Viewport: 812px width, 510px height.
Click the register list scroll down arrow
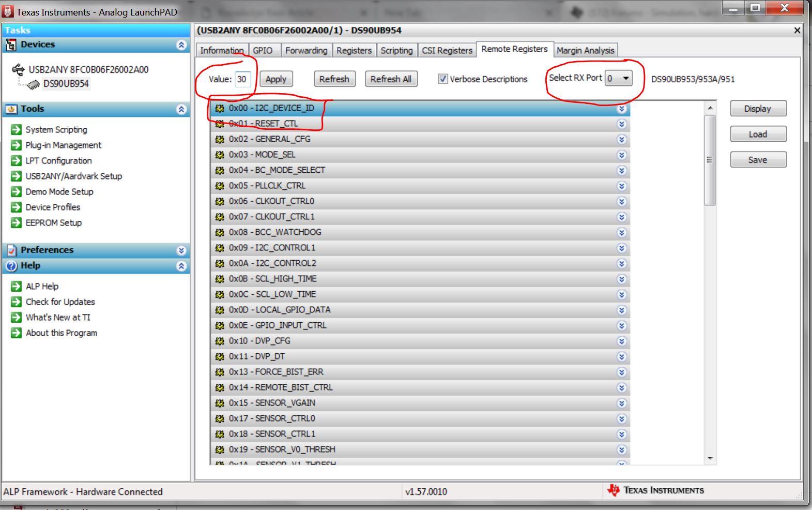(x=710, y=458)
